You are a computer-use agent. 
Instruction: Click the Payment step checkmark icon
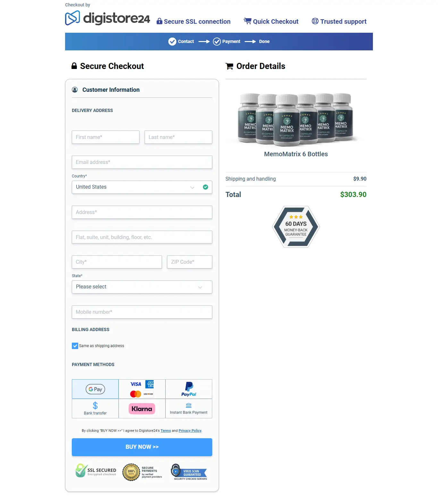(x=217, y=41)
